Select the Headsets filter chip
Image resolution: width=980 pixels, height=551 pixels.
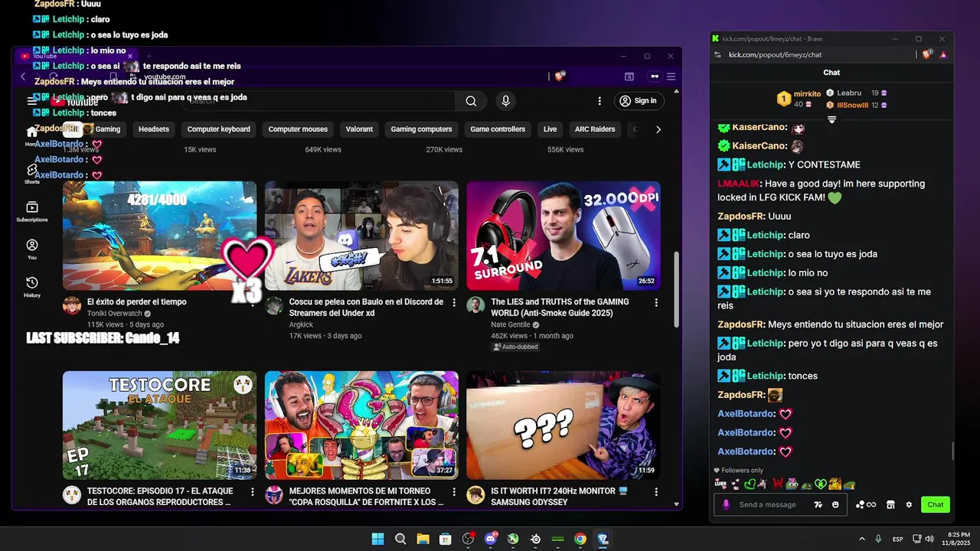(154, 129)
